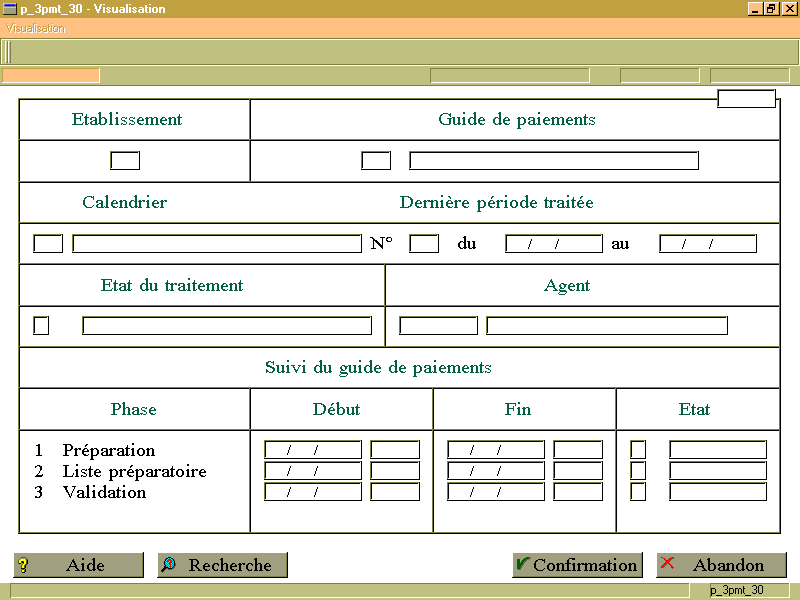800x600 pixels.
Task: Click the Validation Etat small box
Action: pos(638,491)
